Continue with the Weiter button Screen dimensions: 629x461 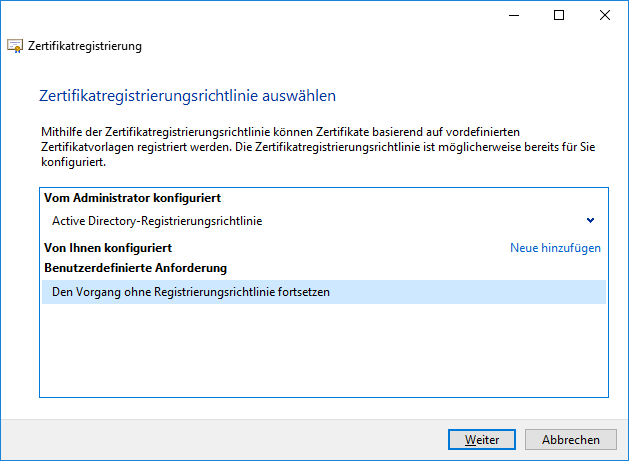[x=482, y=440]
